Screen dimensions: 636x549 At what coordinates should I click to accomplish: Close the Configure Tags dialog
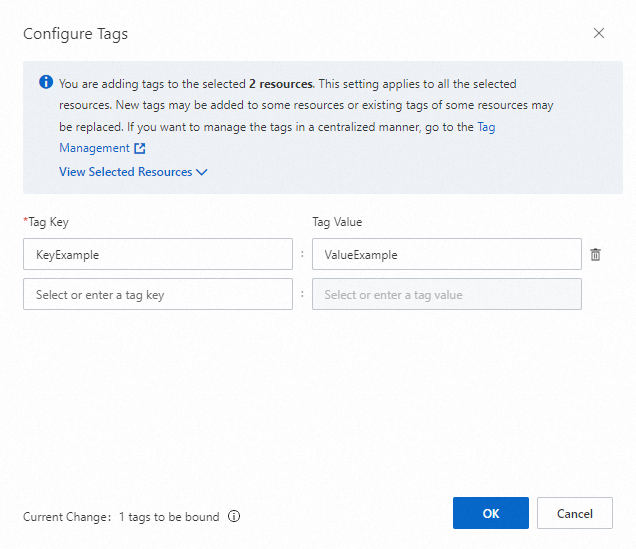[599, 33]
